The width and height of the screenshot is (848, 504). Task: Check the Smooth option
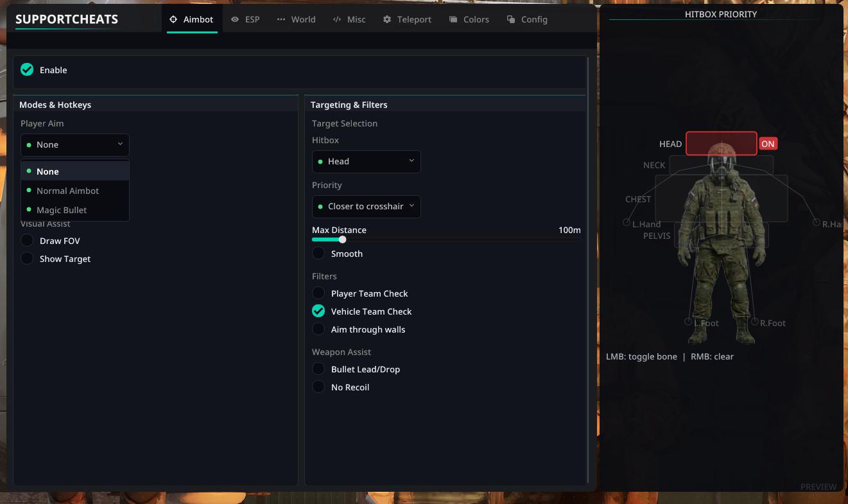coord(318,254)
